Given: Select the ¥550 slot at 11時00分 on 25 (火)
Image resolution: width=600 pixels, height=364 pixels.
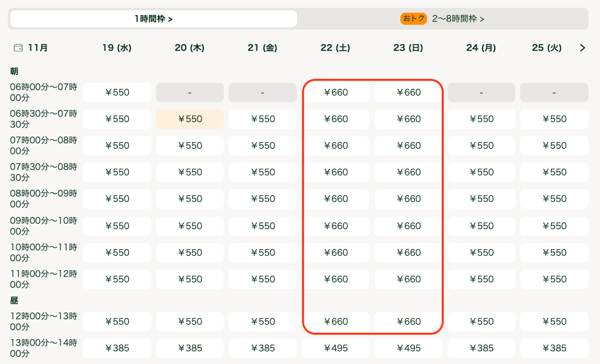Looking at the screenshot, I should pos(553,279).
